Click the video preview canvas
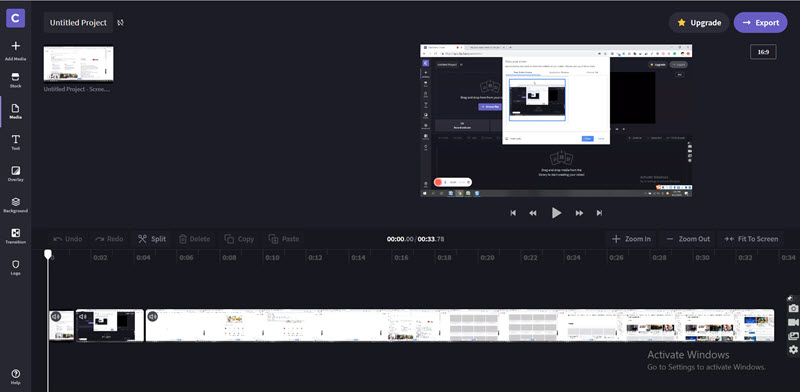 click(556, 121)
